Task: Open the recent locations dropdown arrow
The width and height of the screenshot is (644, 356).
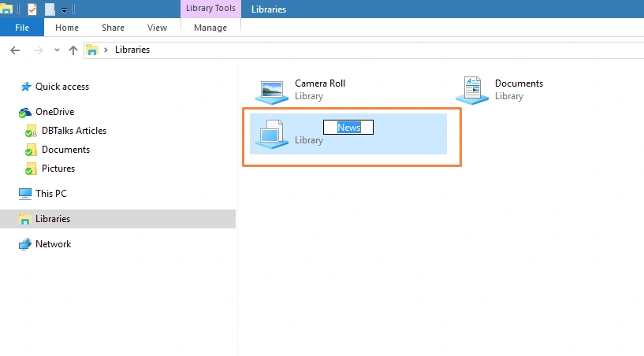Action: (x=57, y=50)
